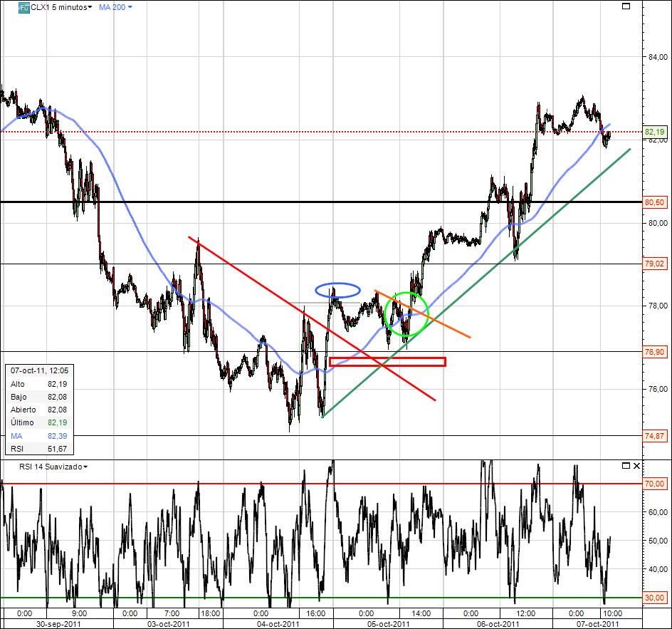This screenshot has width=672, height=629.
Task: Click the 30-sep-2011 date label
Action: point(58,624)
